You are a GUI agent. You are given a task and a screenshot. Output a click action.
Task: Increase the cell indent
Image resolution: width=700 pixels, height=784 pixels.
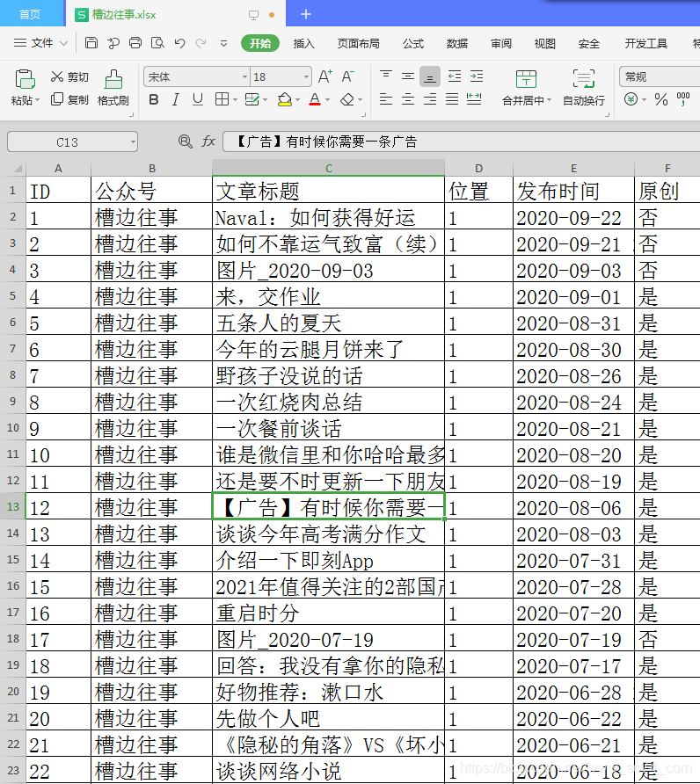477,76
